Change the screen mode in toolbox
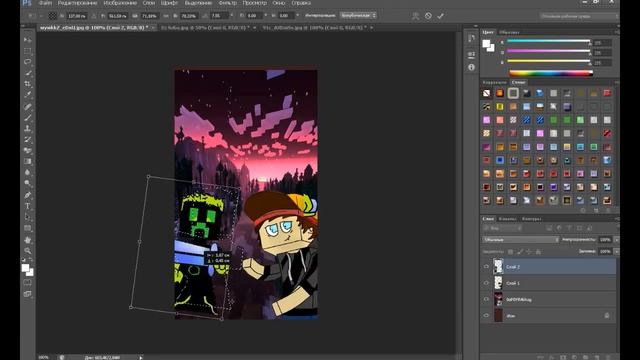Image resolution: width=640 pixels, height=360 pixels. coord(27,294)
